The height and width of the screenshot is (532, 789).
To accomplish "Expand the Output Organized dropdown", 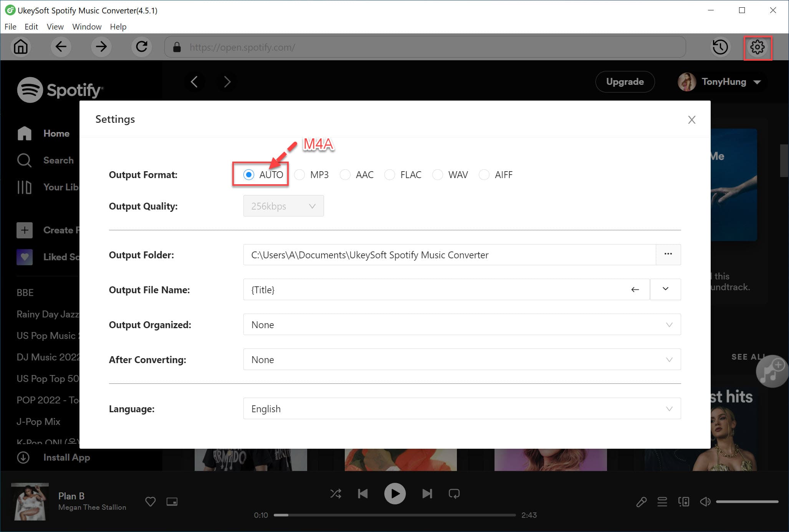I will click(668, 324).
